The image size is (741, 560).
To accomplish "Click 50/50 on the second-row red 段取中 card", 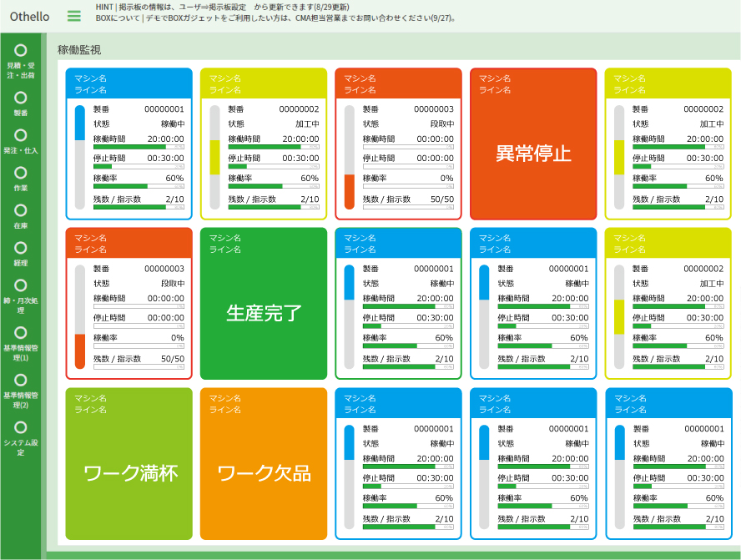I will pyautogui.click(x=173, y=359).
